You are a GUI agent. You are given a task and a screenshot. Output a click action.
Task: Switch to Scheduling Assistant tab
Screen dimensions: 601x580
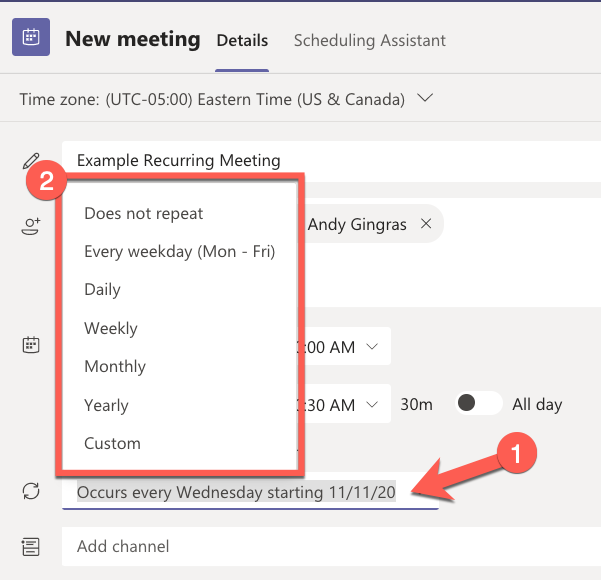click(369, 40)
